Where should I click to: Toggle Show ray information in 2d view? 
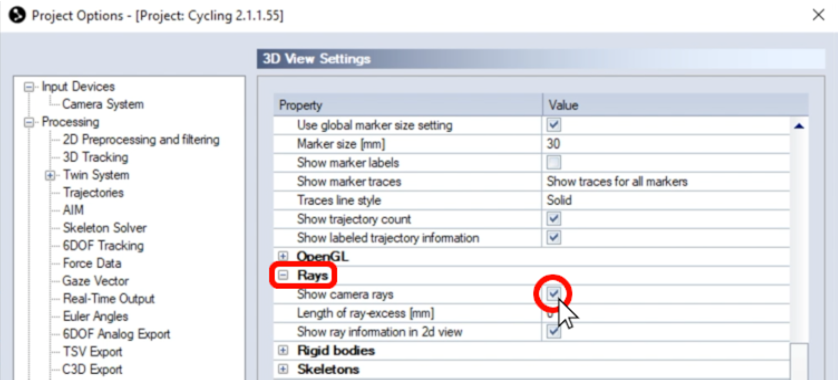tap(554, 332)
